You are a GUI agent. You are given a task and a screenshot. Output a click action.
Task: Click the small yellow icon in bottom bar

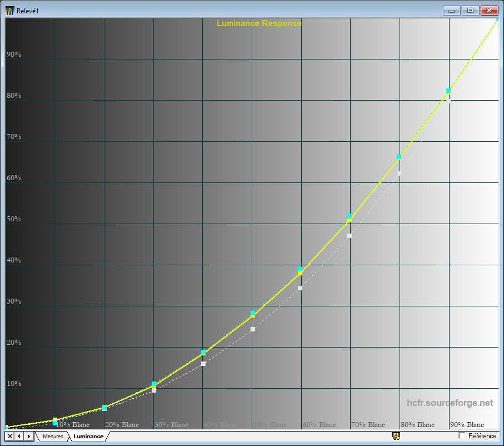(396, 436)
